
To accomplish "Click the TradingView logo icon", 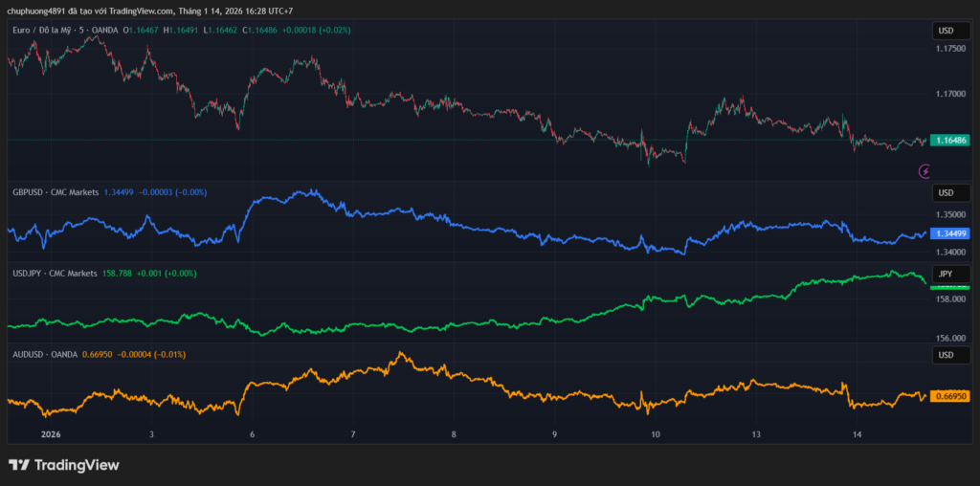I will [18, 465].
